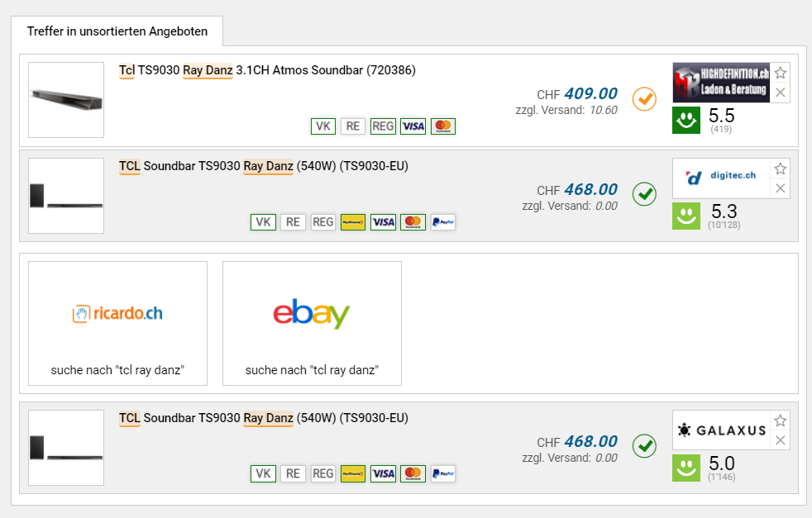This screenshot has height=518, width=812.
Task: Open Tcl TS9030 Ray Danz 3.1CH Atmos link
Action: 267,70
